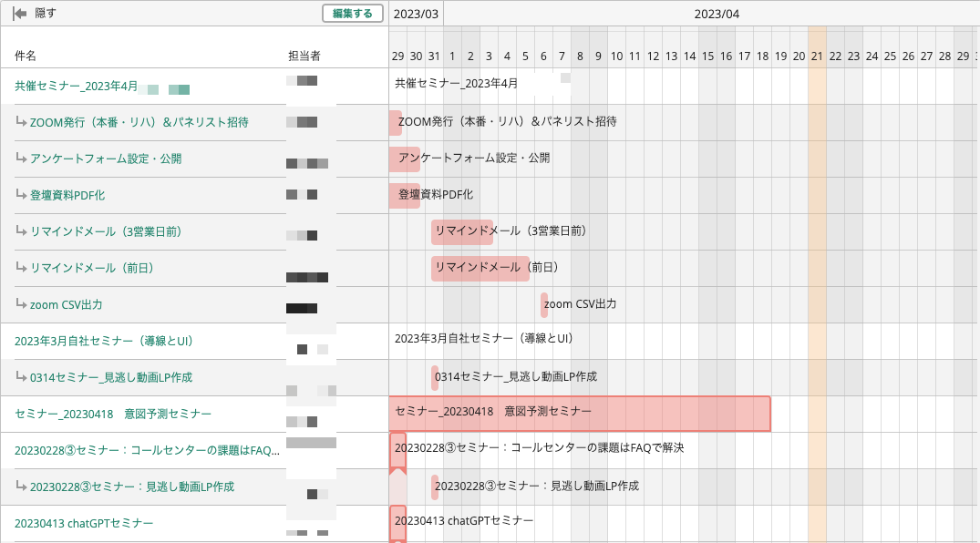Open the 共催セミナー_2023年4月 issue link

pyautogui.click(x=76, y=87)
